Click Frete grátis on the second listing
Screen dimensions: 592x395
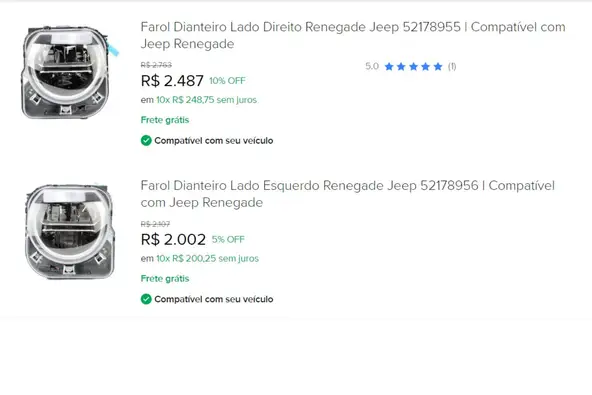coord(165,279)
